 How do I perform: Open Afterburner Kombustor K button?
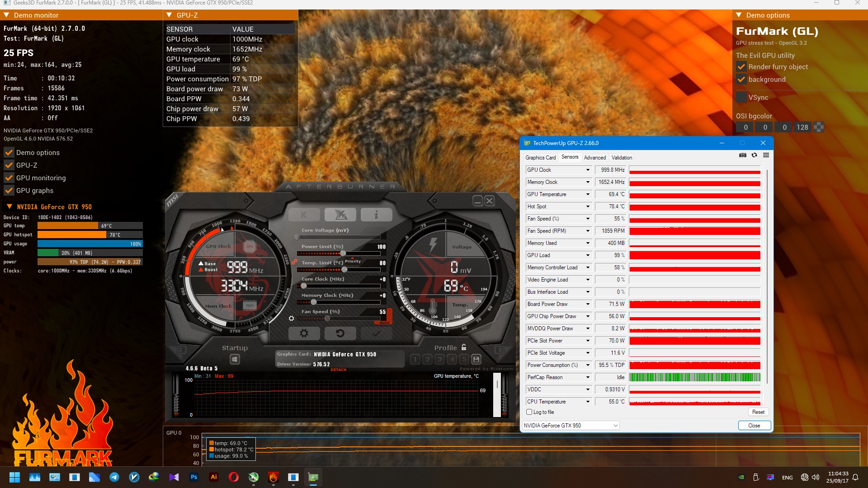click(x=304, y=215)
